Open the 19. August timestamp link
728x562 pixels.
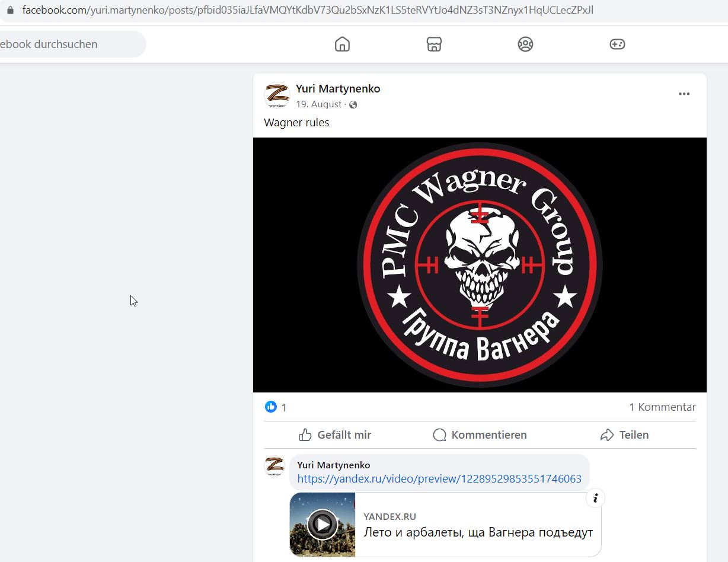pos(319,104)
